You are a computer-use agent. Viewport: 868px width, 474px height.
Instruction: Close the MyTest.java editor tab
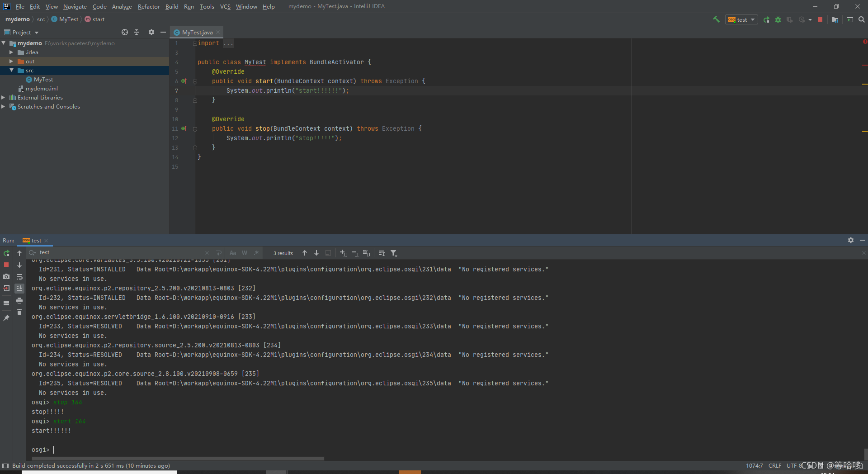coord(218,32)
